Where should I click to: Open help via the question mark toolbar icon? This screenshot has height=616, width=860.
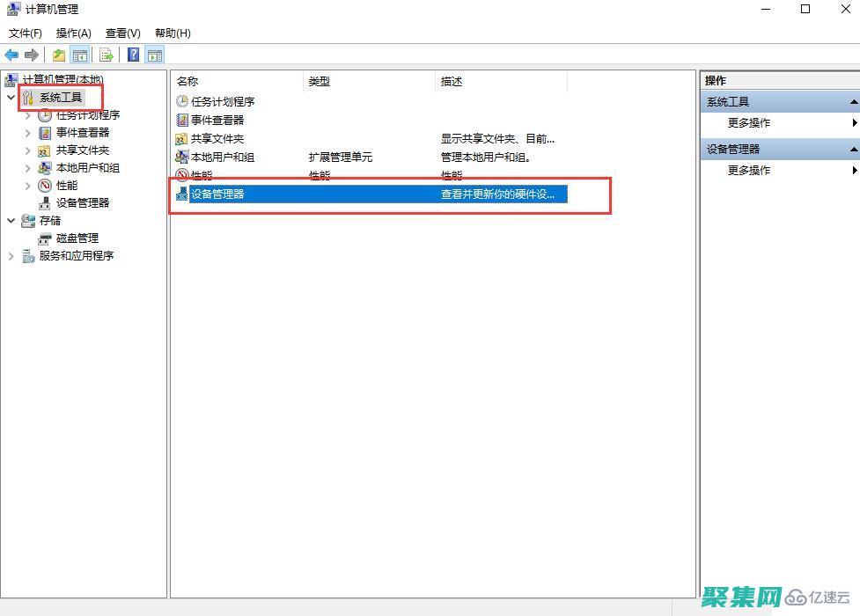point(132,55)
